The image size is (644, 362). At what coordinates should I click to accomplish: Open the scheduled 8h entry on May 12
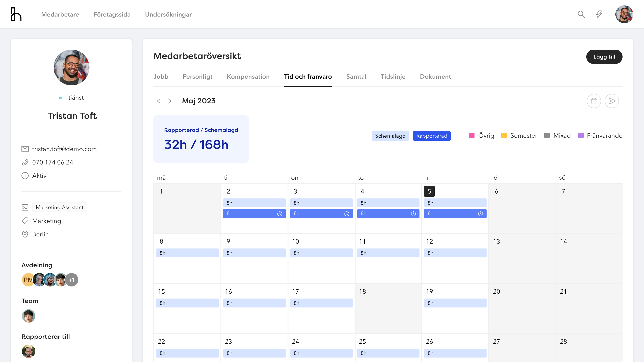tap(455, 253)
